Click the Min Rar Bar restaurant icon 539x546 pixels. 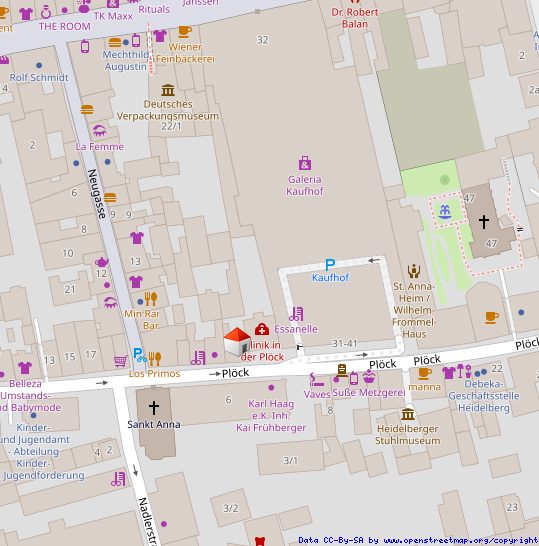[x=151, y=299]
